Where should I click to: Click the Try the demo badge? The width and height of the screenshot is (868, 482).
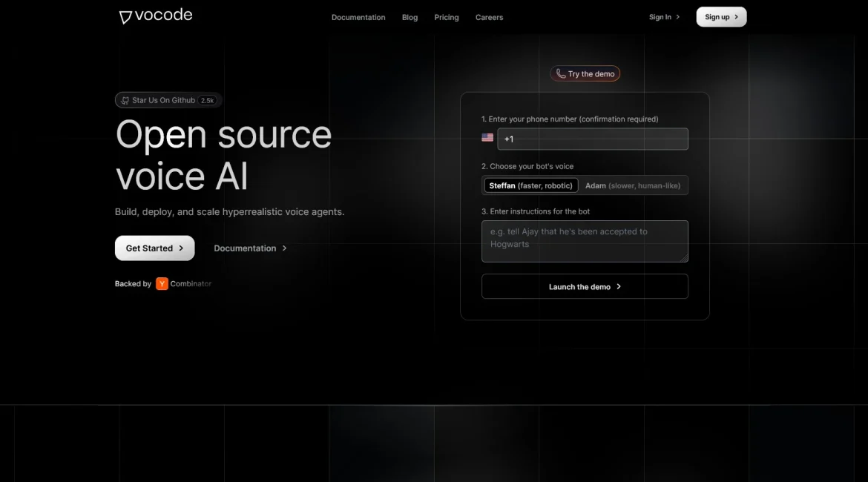click(x=585, y=73)
